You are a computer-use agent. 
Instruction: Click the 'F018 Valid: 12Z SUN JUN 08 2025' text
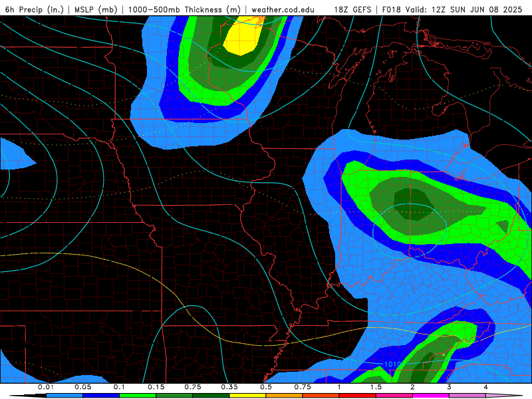pyautogui.click(x=452, y=9)
